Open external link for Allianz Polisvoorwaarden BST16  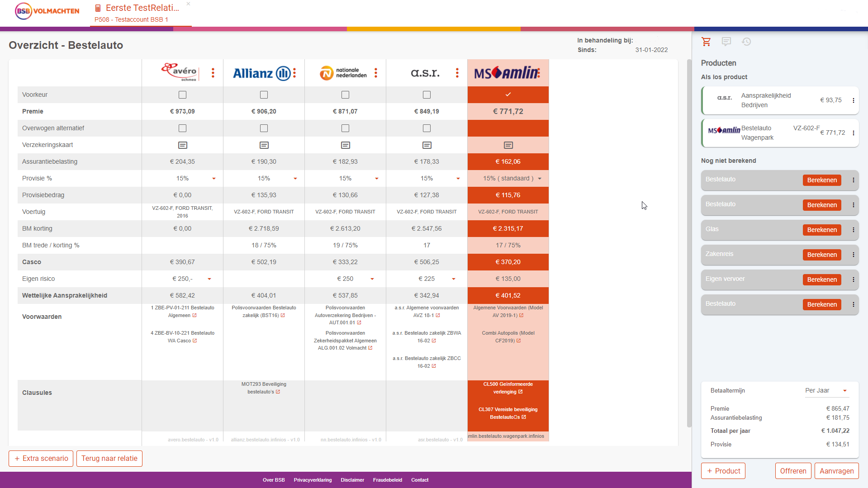coord(283,316)
